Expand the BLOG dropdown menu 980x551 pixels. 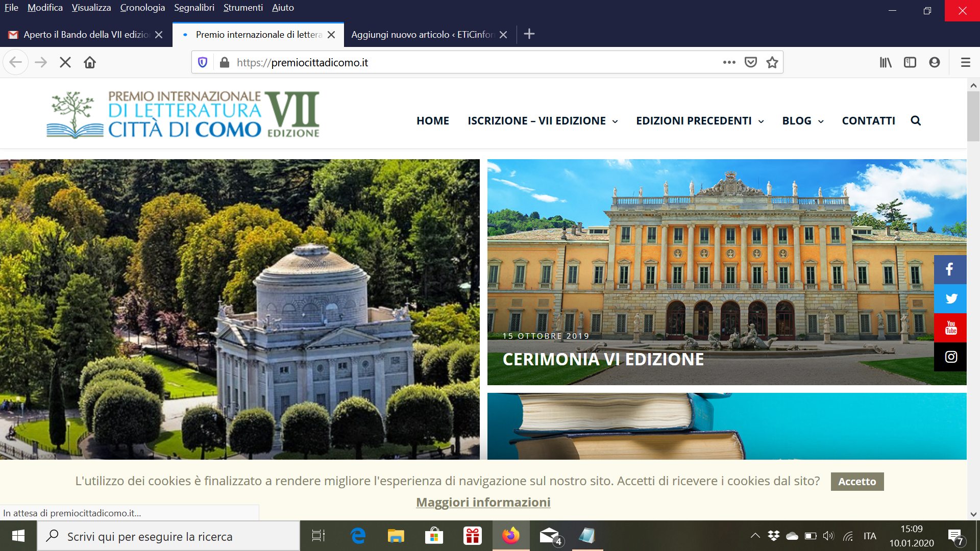pos(803,120)
